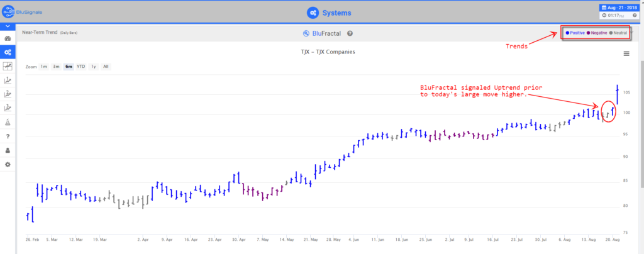Click the Aug - 21 - 2018 date
The width and height of the screenshot is (644, 254).
(x=623, y=8)
